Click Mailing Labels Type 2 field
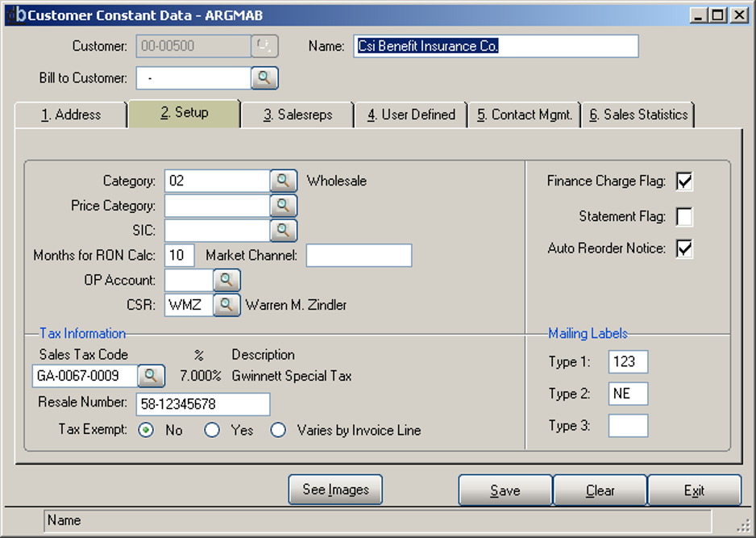This screenshot has height=538, width=756. tap(628, 394)
